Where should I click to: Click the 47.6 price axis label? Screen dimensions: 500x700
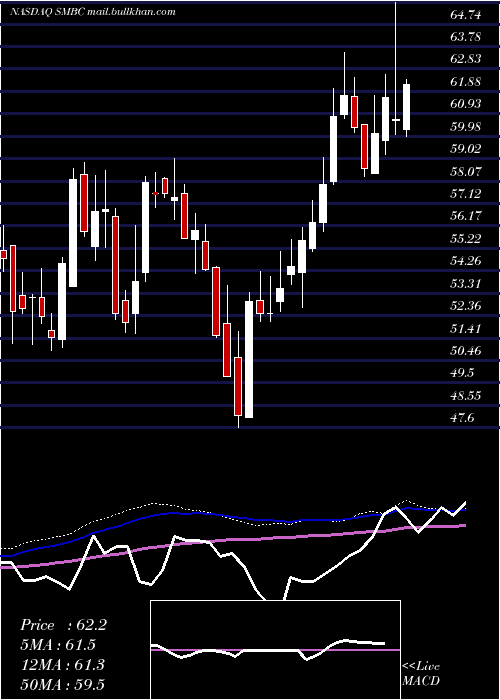point(462,418)
